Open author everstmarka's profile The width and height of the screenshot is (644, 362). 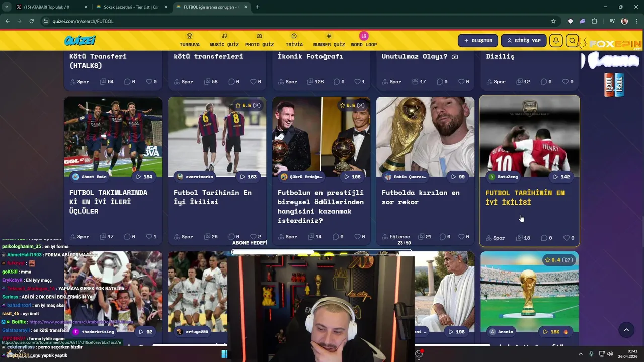(x=195, y=177)
